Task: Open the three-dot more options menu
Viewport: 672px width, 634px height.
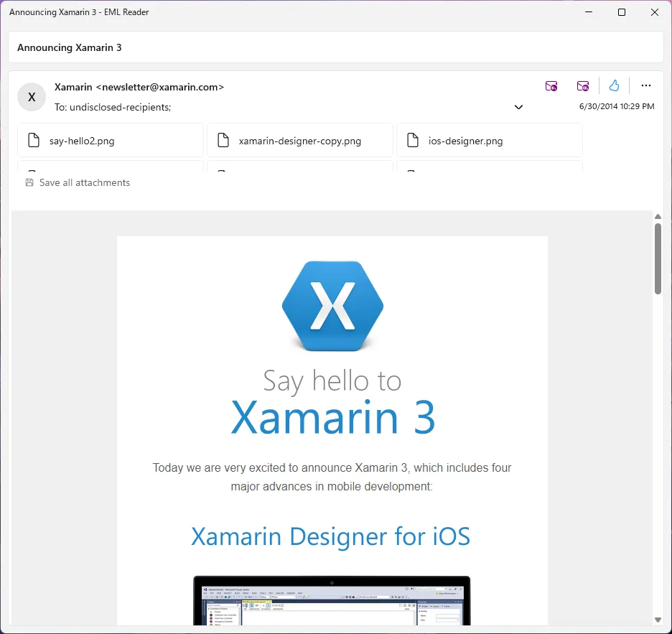Action: pos(646,85)
